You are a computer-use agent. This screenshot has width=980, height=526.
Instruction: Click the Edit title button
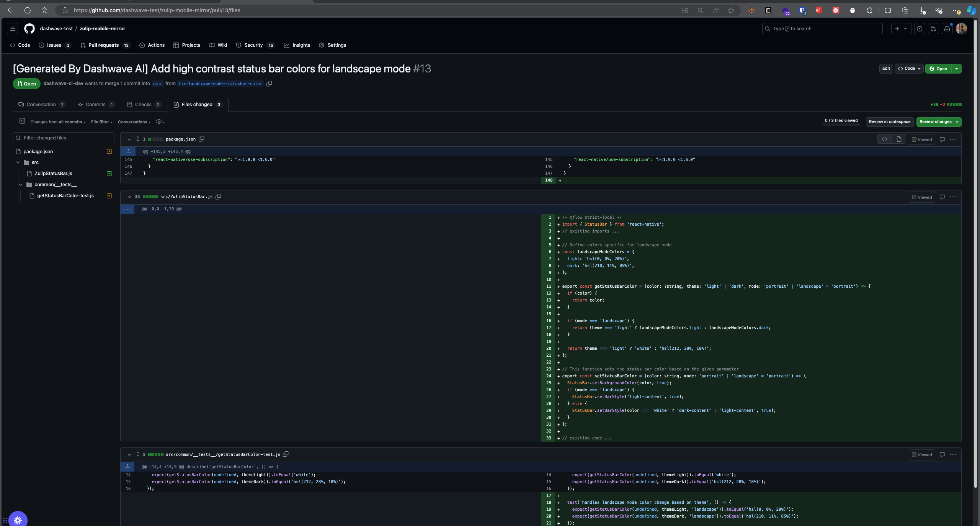(886, 69)
